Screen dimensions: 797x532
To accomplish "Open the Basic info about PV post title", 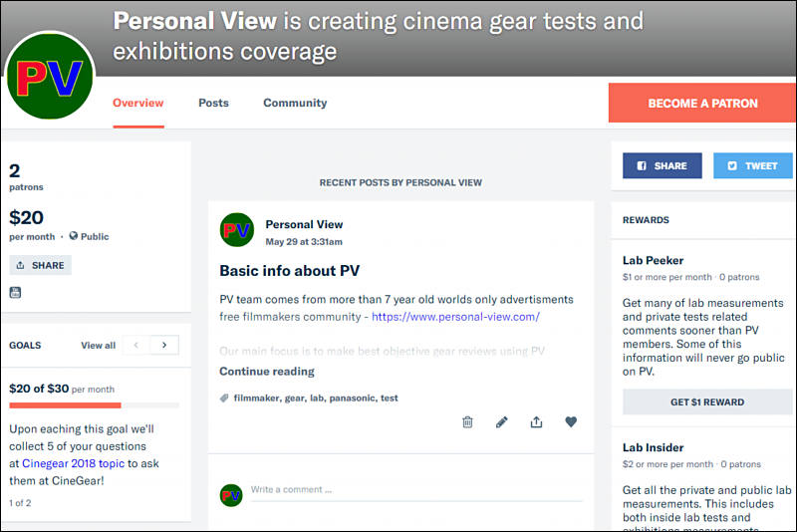I will (x=289, y=271).
